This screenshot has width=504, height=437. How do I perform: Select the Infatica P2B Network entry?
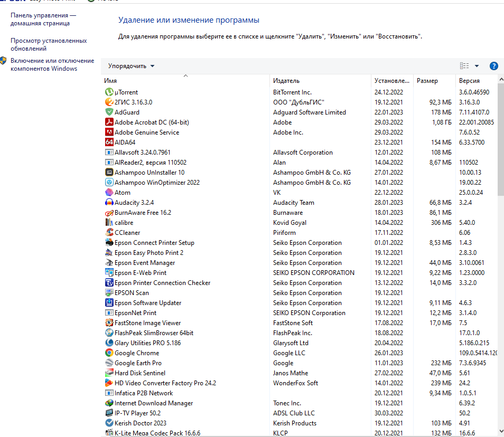point(299,393)
